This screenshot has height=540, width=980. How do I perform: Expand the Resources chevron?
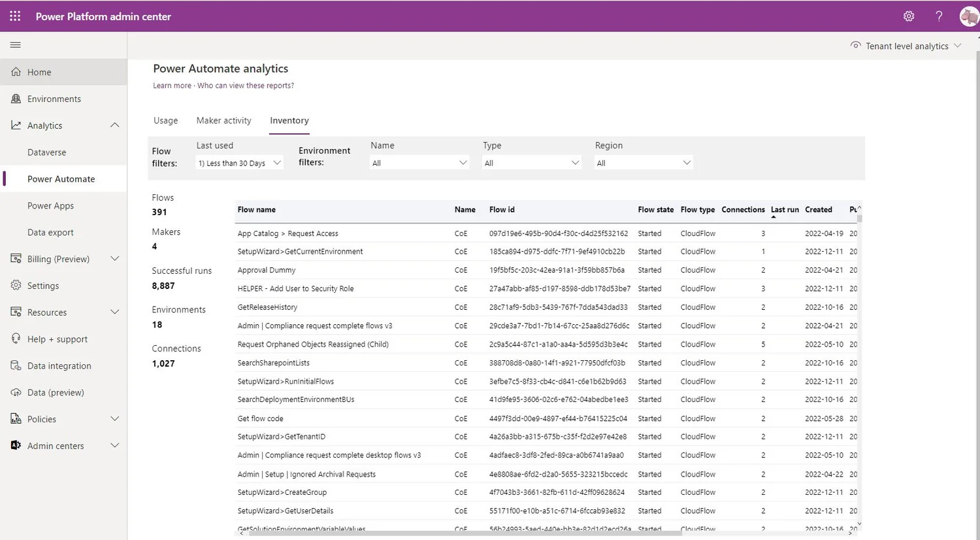pyautogui.click(x=114, y=312)
